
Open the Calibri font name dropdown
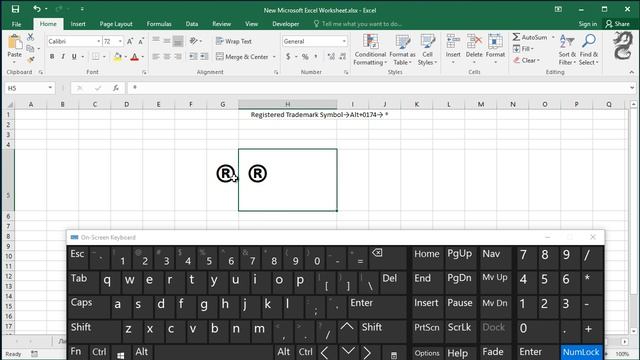coord(98,41)
